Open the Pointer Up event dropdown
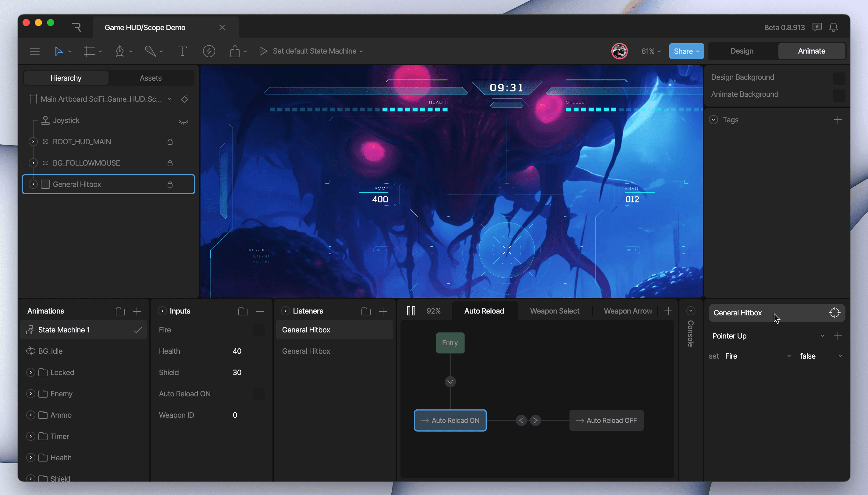This screenshot has width=868, height=495. [822, 336]
